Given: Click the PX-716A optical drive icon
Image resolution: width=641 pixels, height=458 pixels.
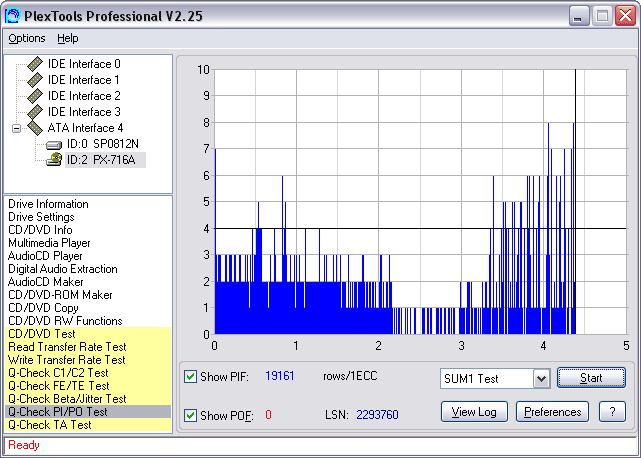Looking at the screenshot, I should click(54, 159).
